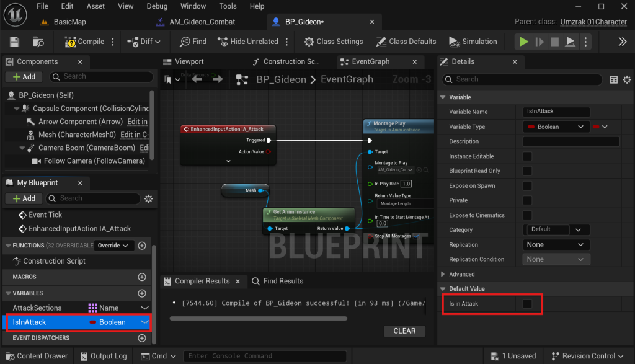Viewport: 635px width, 364px height.
Task: Open the Override functions dropdown
Action: pos(113,246)
